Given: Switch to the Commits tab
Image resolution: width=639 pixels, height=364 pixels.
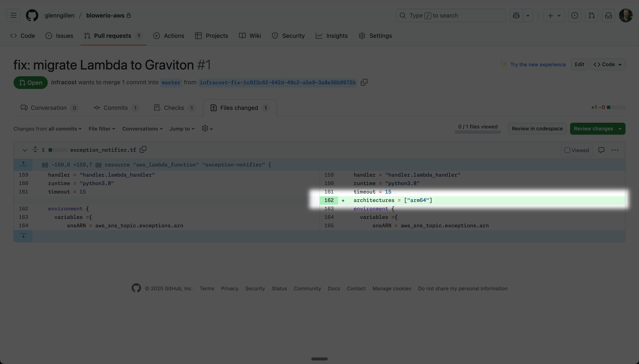Looking at the screenshot, I should (116, 108).
